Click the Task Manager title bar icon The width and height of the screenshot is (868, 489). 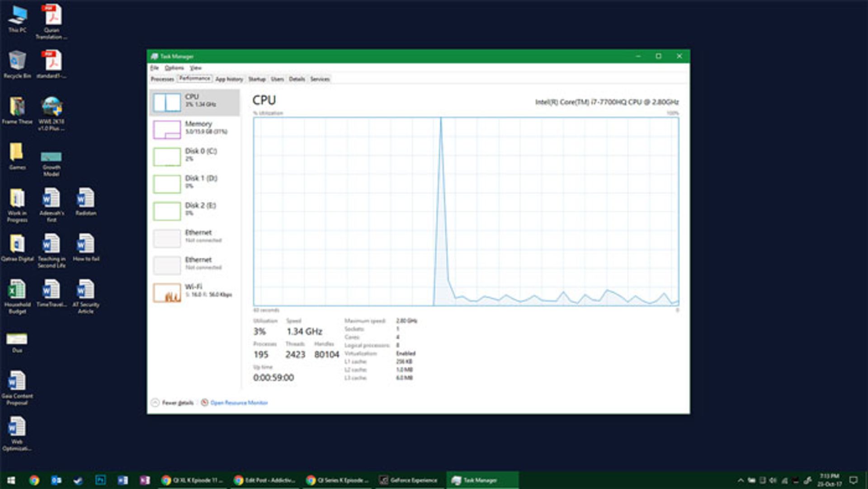coord(154,56)
